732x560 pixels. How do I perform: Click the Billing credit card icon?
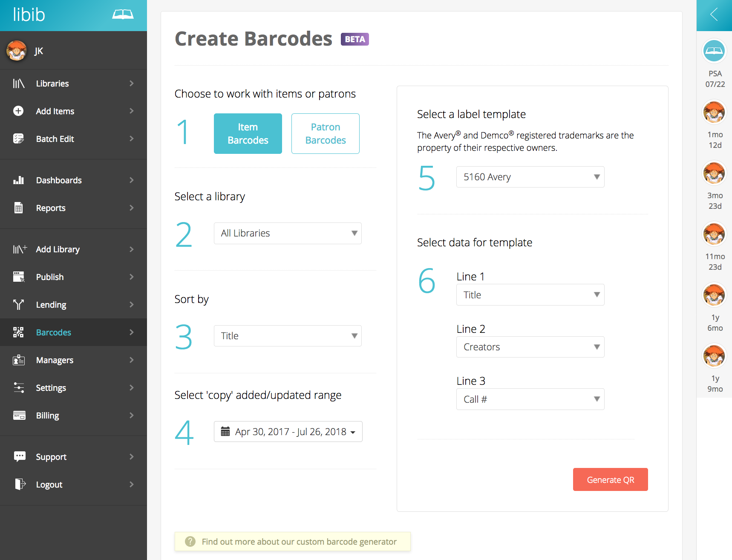[x=19, y=416]
